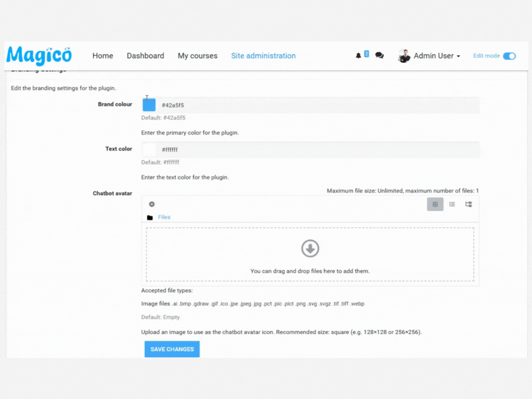Open the Add file dialog

point(152,204)
